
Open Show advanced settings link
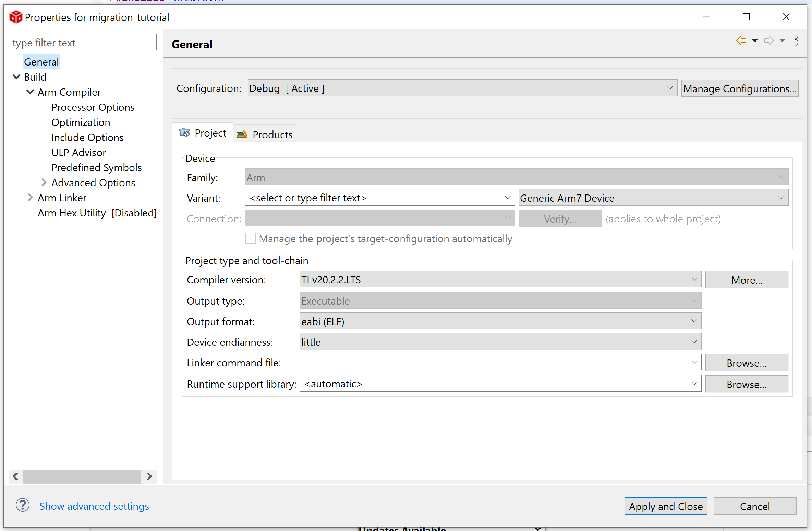[94, 506]
